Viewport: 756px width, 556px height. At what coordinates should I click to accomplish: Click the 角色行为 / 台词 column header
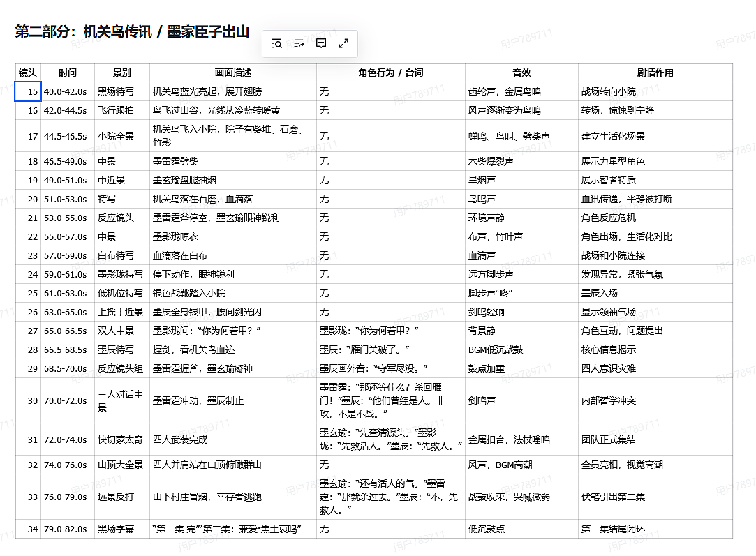(390, 73)
